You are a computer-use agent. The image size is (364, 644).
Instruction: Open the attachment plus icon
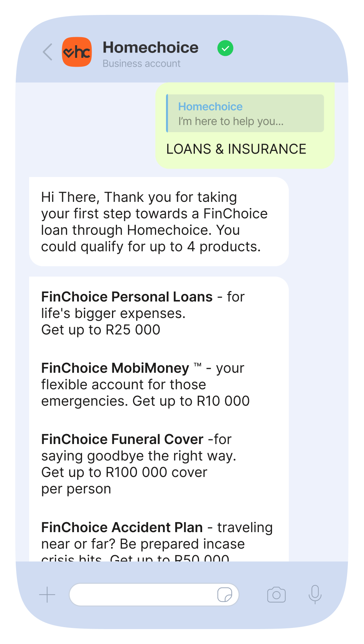pos(47,594)
